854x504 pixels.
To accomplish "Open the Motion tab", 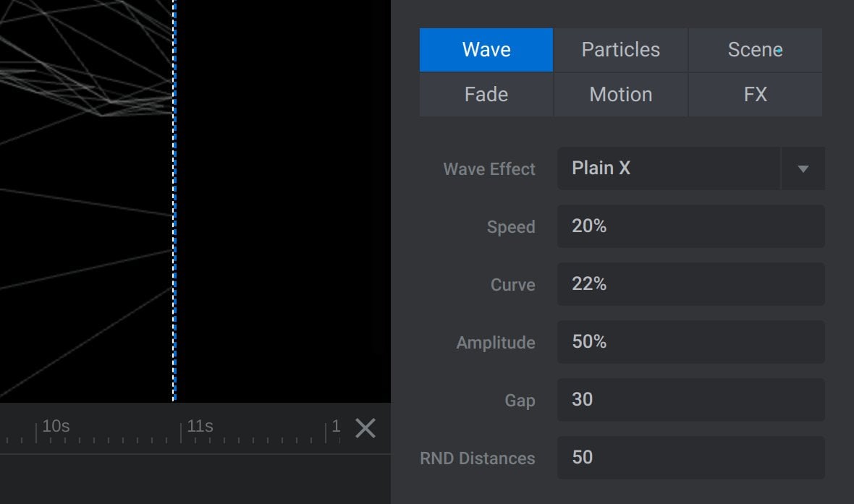I will [620, 95].
